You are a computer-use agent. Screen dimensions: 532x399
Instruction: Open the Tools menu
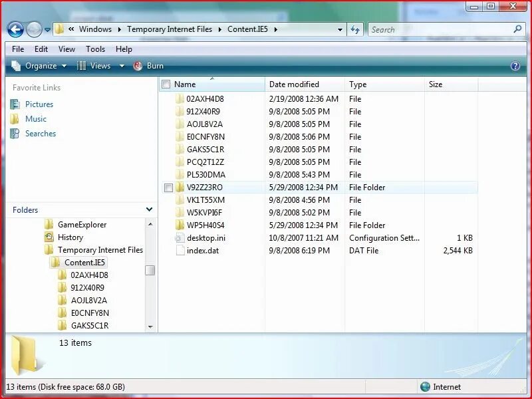tap(95, 49)
